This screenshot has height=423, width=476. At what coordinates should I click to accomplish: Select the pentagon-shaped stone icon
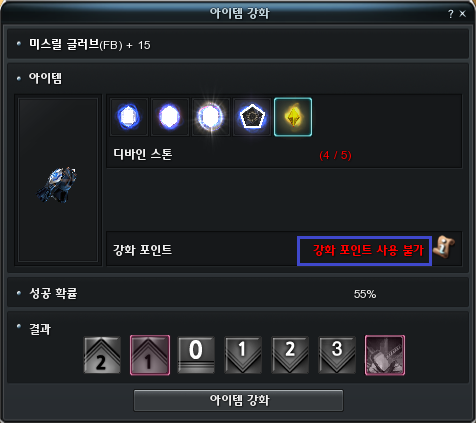coord(252,117)
